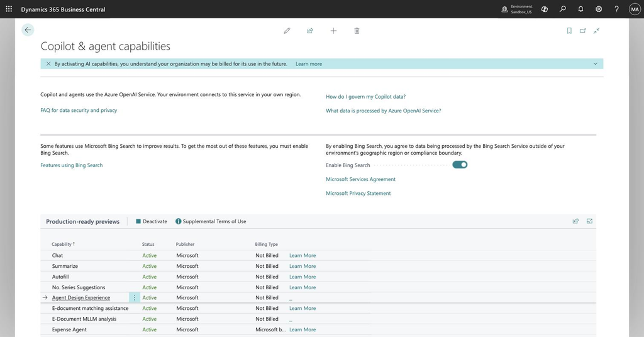This screenshot has height=337, width=644.
Task: Click the back arrow button
Action: coord(28,30)
